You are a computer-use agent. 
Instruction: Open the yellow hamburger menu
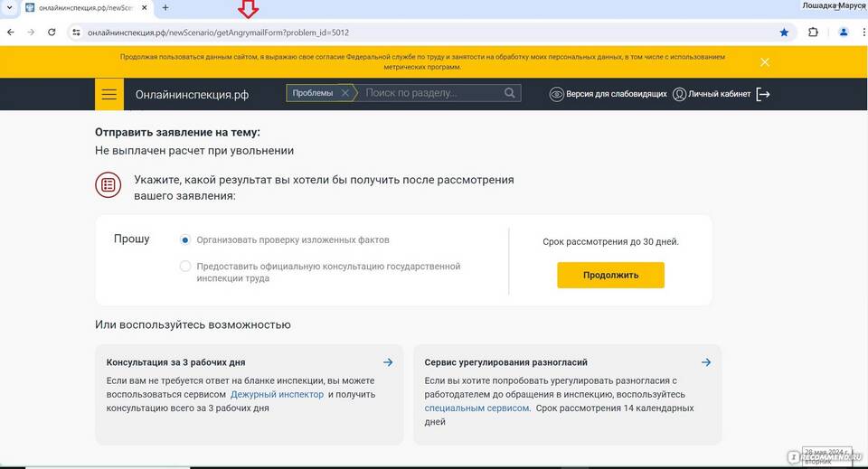(108, 94)
